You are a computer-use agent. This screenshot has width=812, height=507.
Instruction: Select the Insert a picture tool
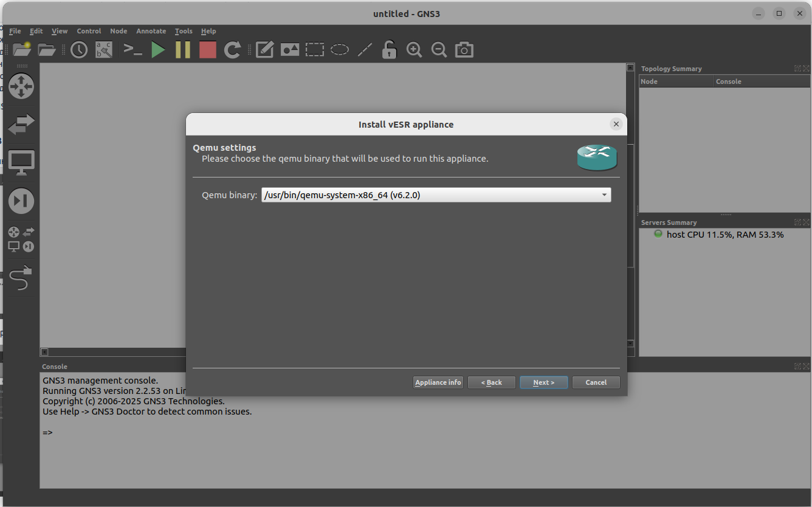pyautogui.click(x=289, y=49)
